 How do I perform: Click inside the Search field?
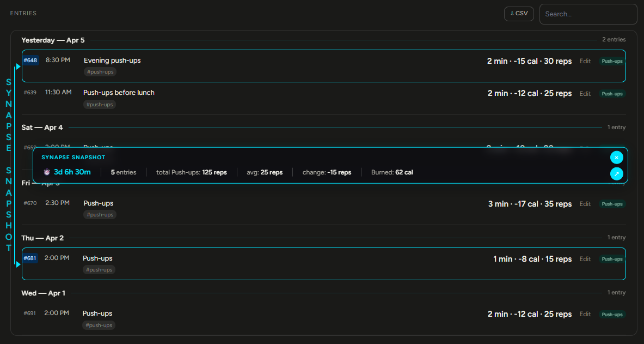click(x=588, y=14)
